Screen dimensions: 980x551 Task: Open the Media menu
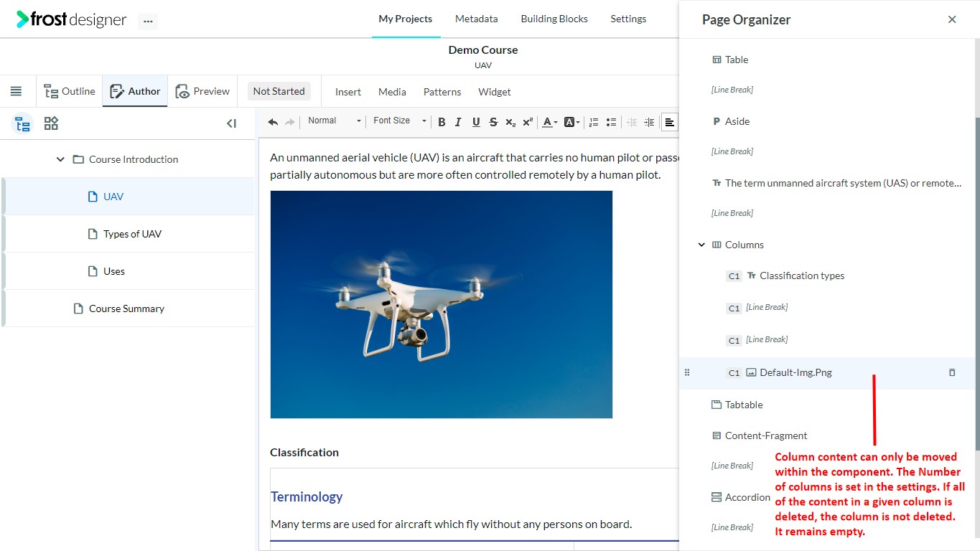(x=392, y=92)
